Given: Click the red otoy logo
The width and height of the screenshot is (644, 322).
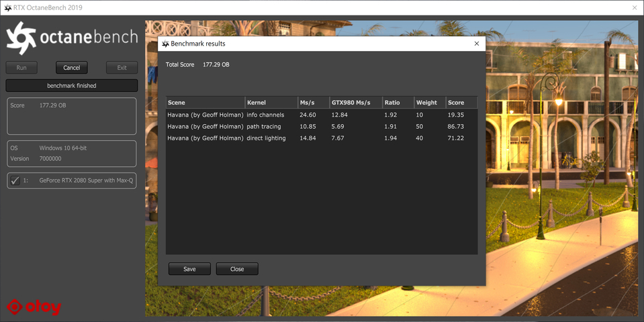Looking at the screenshot, I should point(34,307).
